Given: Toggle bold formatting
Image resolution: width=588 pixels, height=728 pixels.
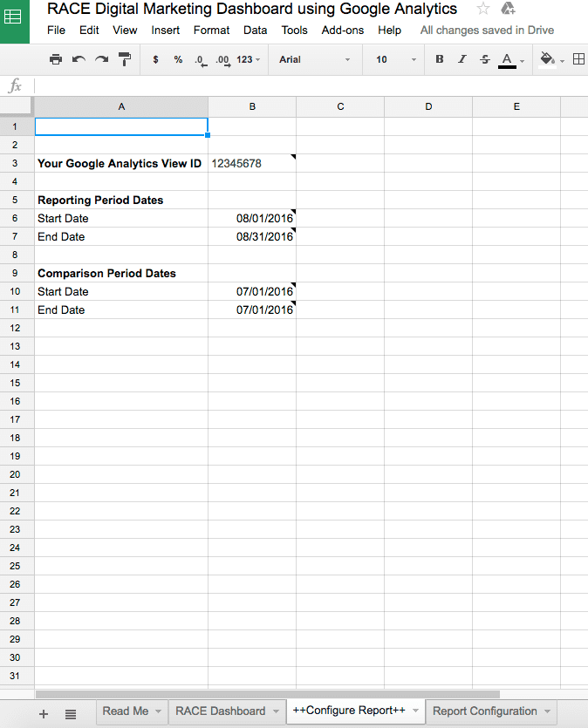Looking at the screenshot, I should (x=440, y=59).
